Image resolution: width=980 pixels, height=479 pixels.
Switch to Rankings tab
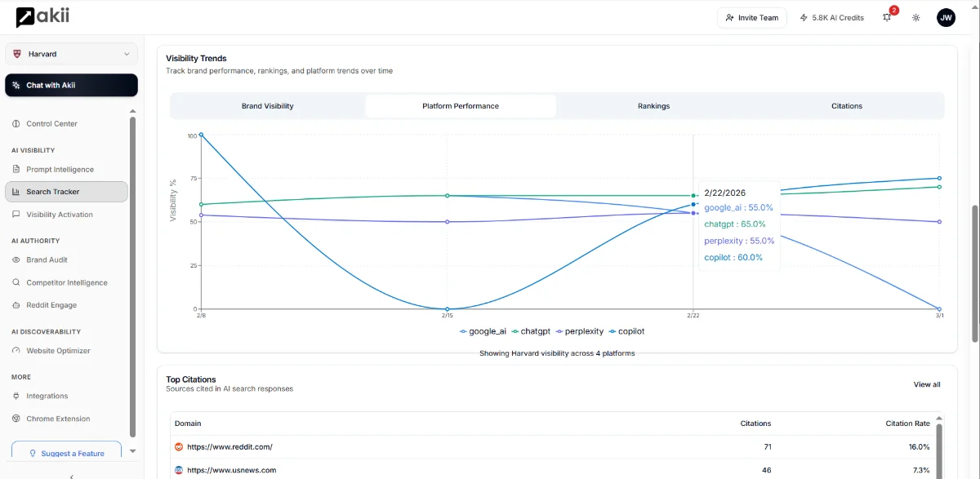pyautogui.click(x=653, y=106)
